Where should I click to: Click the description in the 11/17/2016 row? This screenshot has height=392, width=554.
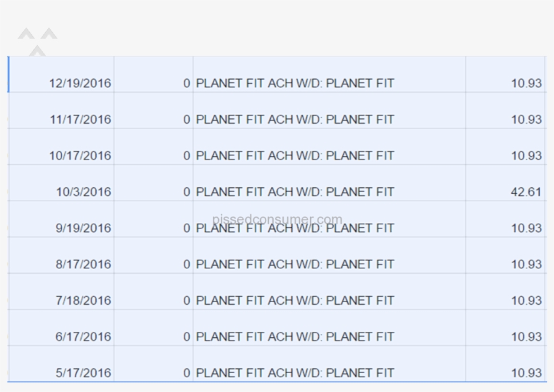point(295,120)
